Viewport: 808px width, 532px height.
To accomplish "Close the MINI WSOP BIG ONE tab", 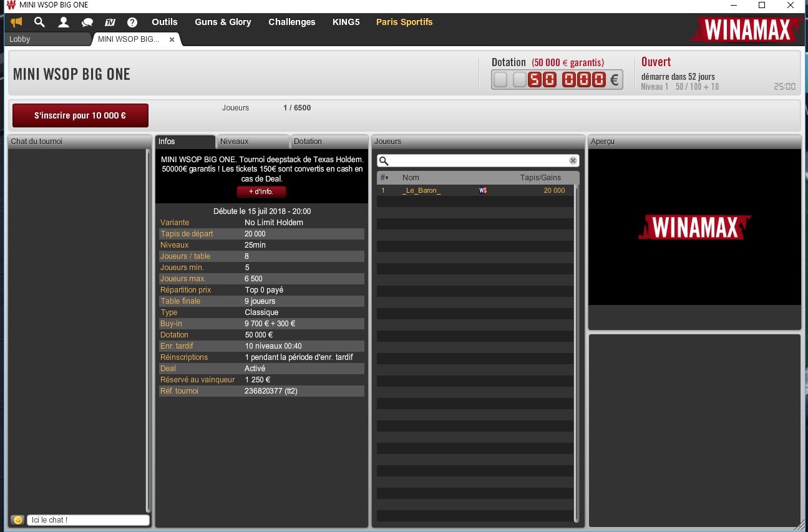I will 172,39.
